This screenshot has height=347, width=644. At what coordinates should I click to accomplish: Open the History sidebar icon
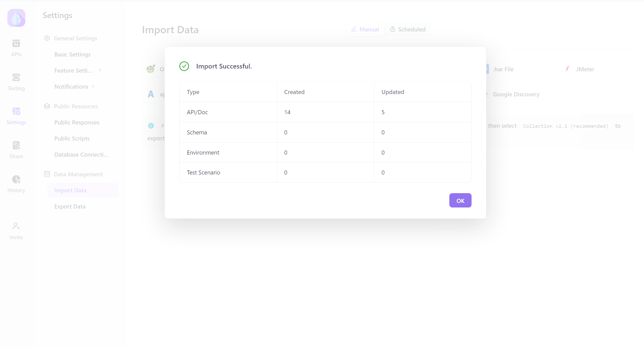[16, 179]
